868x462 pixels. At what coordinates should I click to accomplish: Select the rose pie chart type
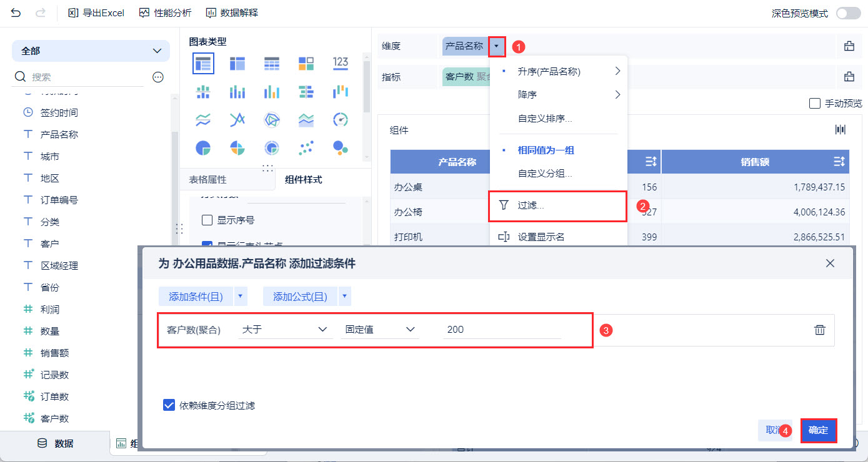point(237,148)
